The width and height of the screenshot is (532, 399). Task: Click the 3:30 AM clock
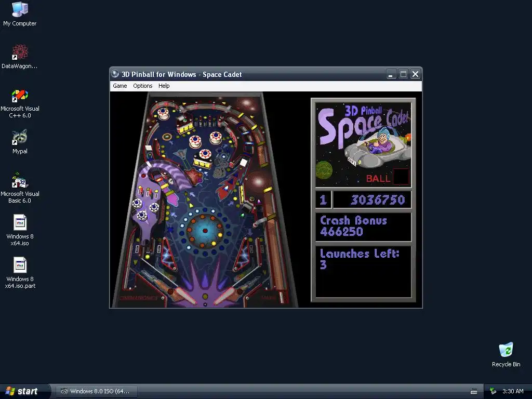coord(513,391)
